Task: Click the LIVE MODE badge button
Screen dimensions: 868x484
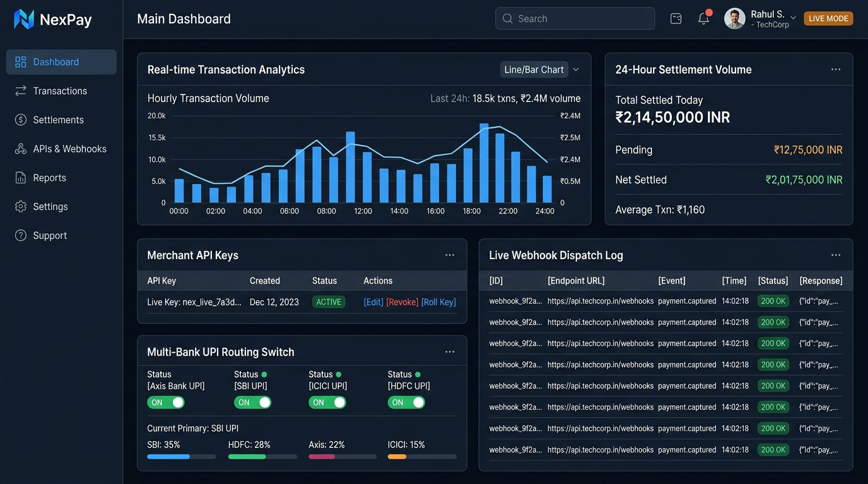Action: pos(828,19)
